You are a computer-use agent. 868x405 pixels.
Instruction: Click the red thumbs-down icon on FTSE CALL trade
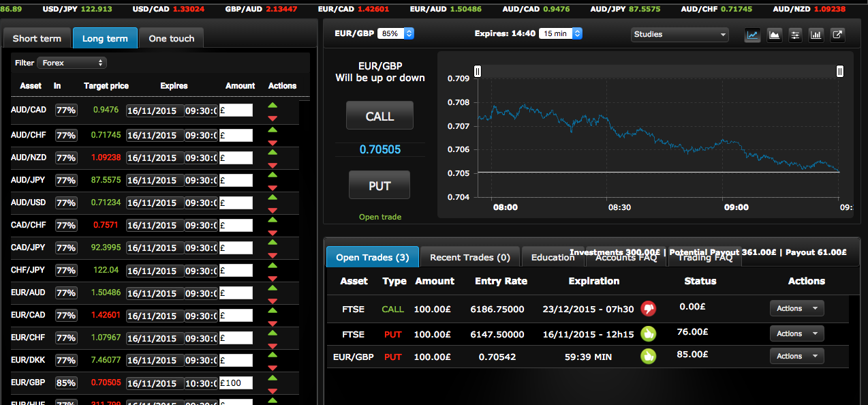pos(648,309)
